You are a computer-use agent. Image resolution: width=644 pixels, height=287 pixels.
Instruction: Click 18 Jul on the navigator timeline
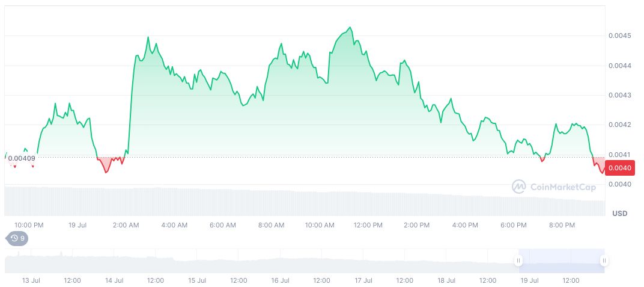[446, 280]
